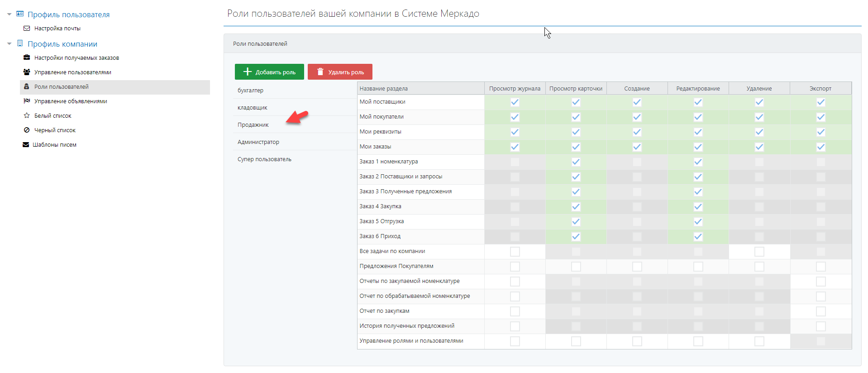Toggle Экспорт checkbox for Отчет по закупкам

820,311
